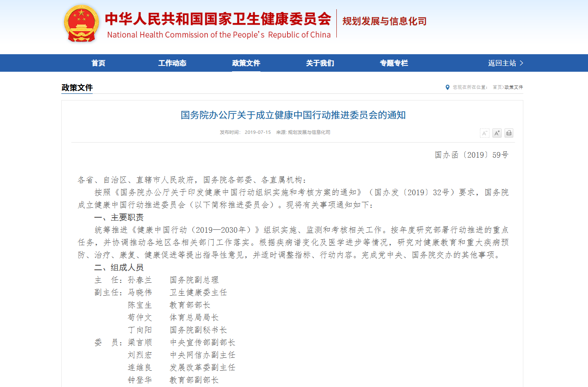Open the 专题专栏 menu item

pos(394,63)
